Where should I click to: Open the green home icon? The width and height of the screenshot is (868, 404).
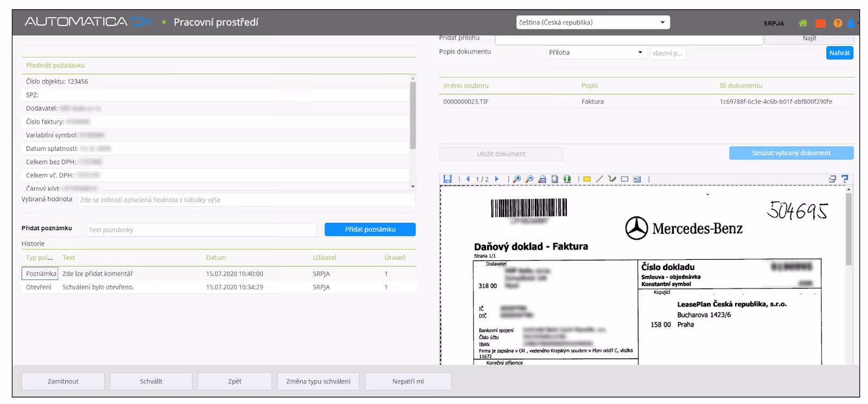(x=803, y=23)
